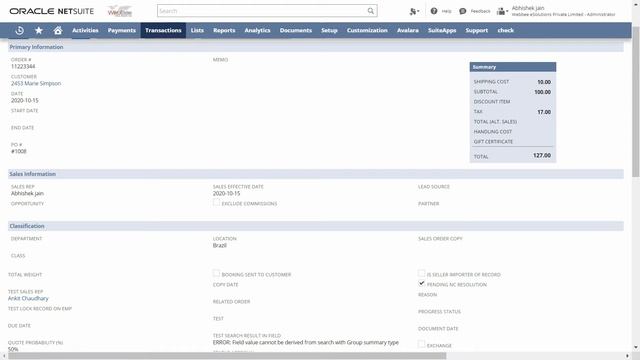The width and height of the screenshot is (640, 360).
Task: Open the Lists menu
Action: point(197,30)
